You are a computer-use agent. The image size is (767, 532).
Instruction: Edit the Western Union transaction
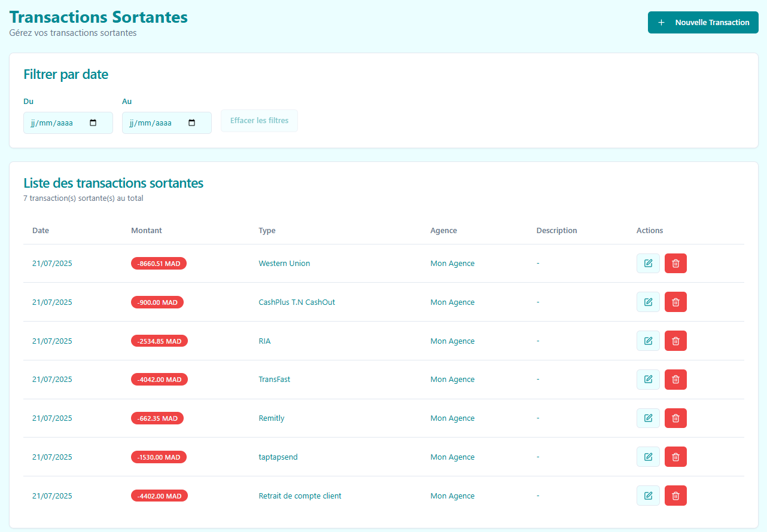tap(648, 264)
